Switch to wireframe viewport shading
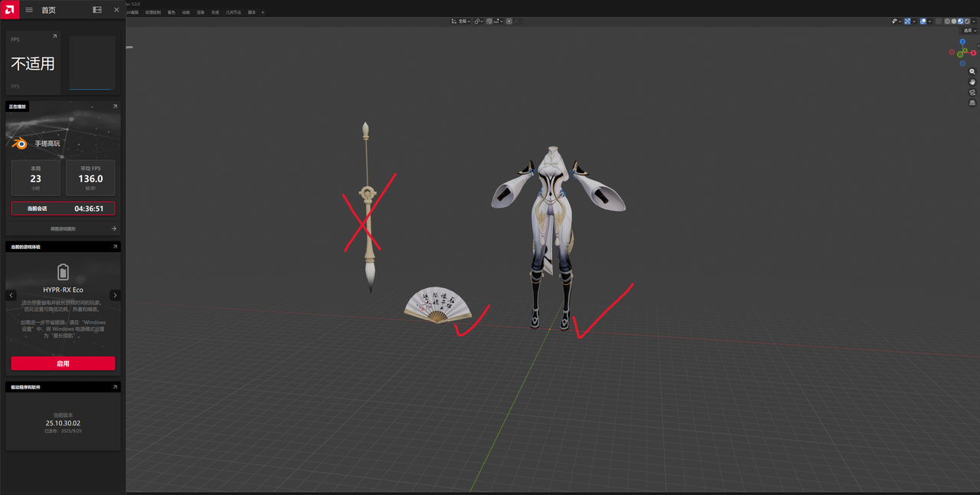Screen dimensions: 980x495 (x=947, y=21)
